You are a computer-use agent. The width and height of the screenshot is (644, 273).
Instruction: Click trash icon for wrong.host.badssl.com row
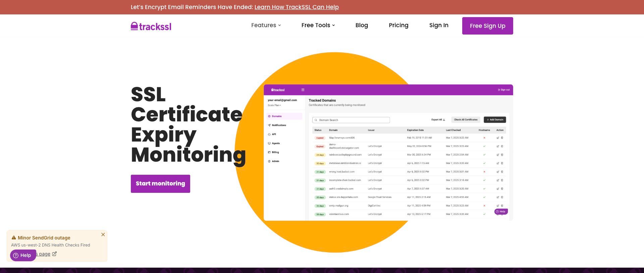click(x=502, y=172)
